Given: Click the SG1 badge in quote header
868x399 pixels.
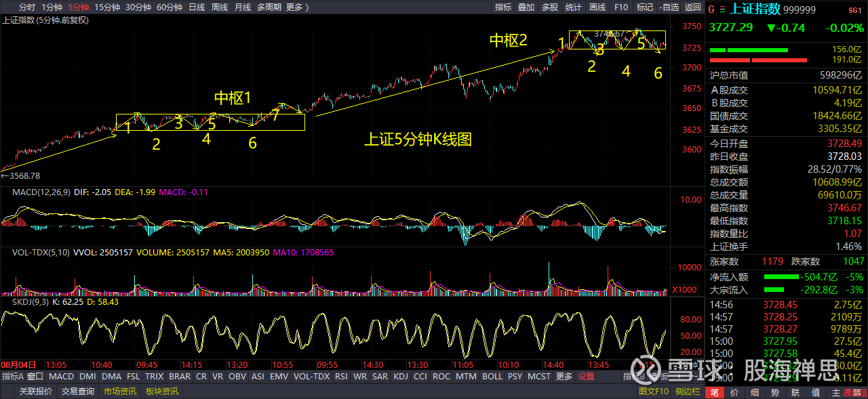Looking at the screenshot, I should 855,10.
